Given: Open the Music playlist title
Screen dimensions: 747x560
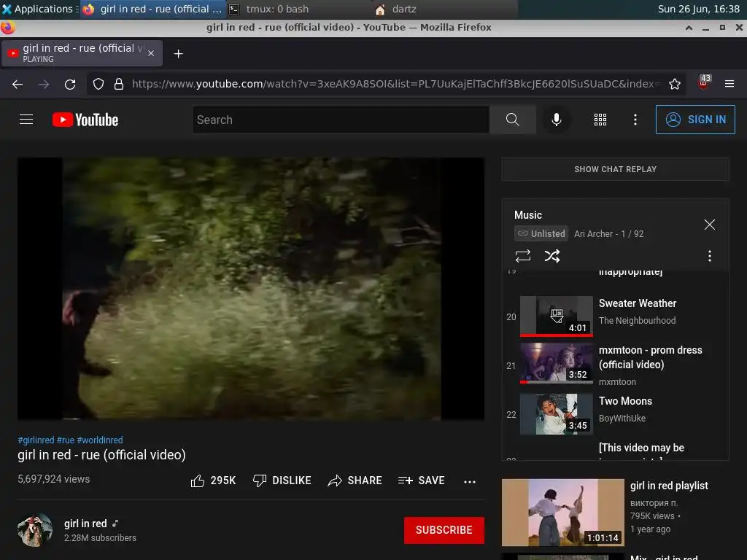Looking at the screenshot, I should (x=528, y=215).
